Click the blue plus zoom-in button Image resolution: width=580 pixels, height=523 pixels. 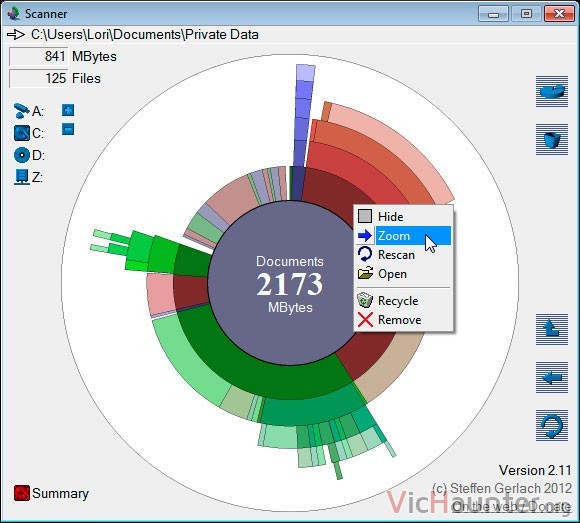tap(68, 110)
